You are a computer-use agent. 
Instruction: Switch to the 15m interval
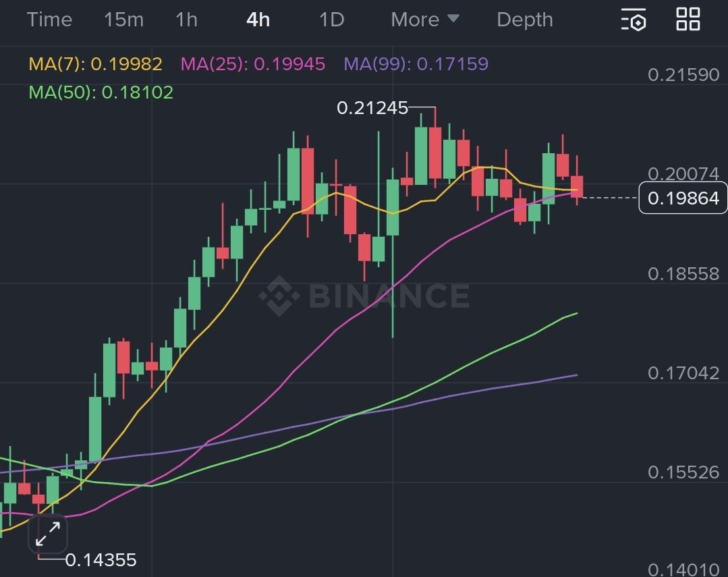pos(123,20)
